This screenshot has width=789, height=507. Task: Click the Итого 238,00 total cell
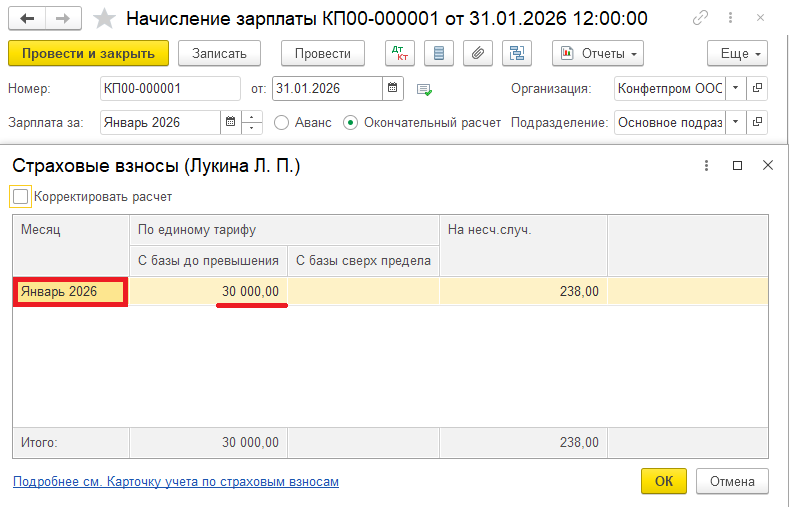tap(523, 443)
